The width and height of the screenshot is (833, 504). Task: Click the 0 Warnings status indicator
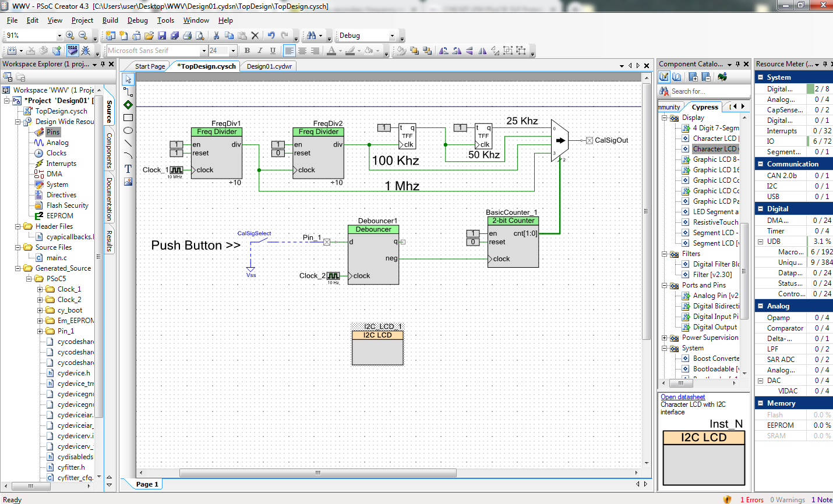[787, 499]
